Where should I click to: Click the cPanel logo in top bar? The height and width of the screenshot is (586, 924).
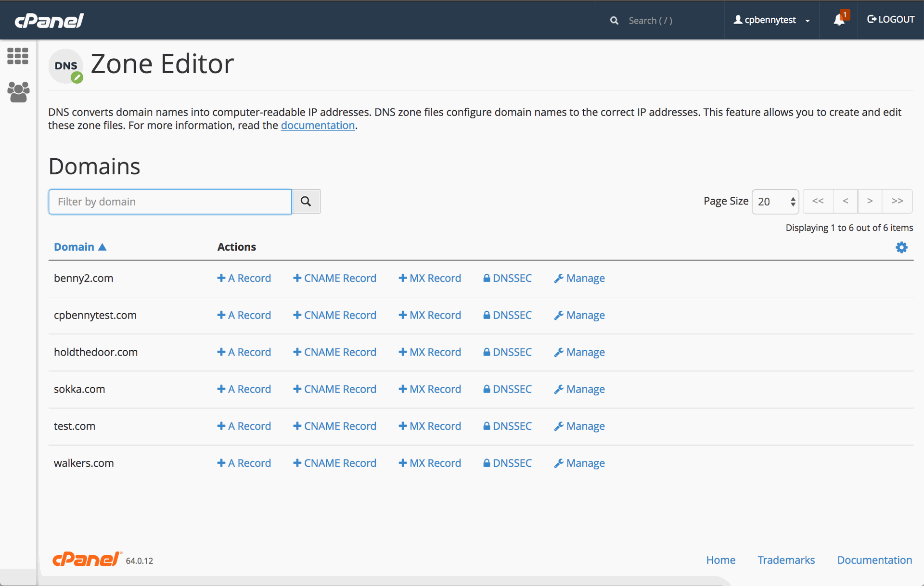pyautogui.click(x=49, y=20)
